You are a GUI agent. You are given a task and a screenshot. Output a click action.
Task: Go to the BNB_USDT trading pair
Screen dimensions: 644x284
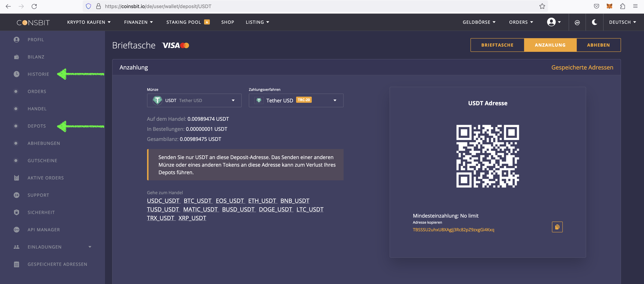pyautogui.click(x=295, y=201)
